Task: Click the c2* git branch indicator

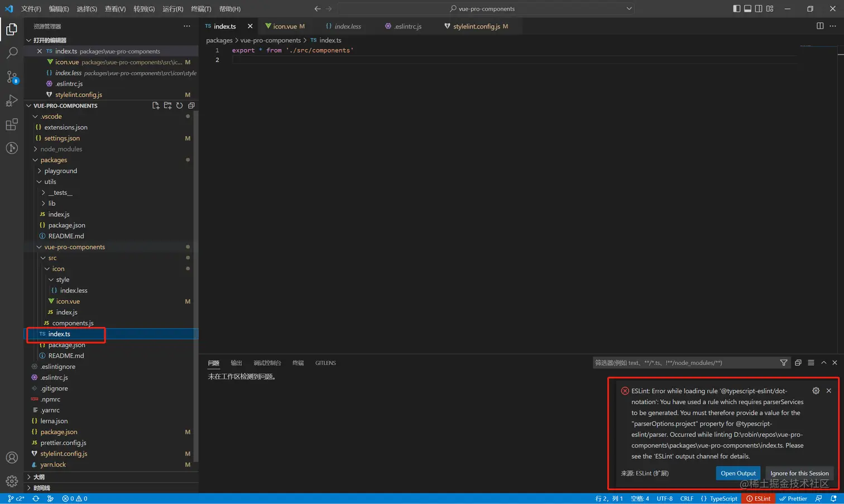Action: pos(16,498)
